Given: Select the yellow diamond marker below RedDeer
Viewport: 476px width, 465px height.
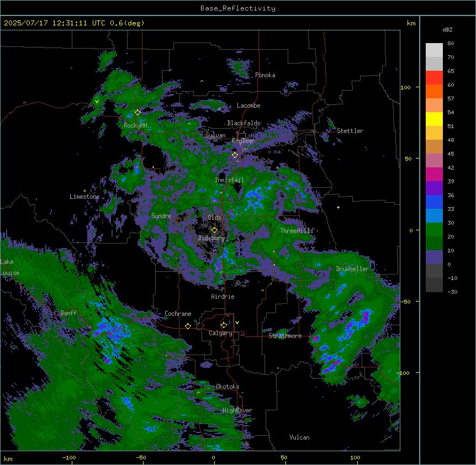Looking at the screenshot, I should (x=235, y=155).
